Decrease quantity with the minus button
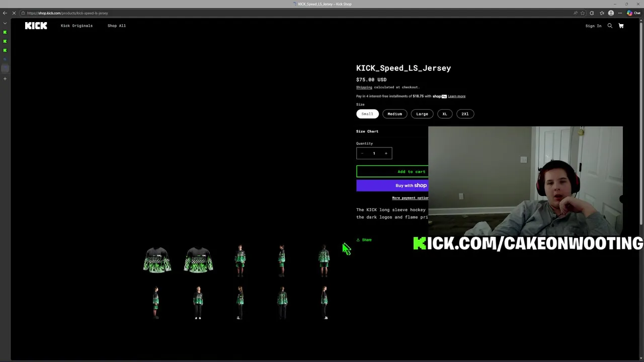Viewport: 644px width, 362px height. tap(362, 153)
